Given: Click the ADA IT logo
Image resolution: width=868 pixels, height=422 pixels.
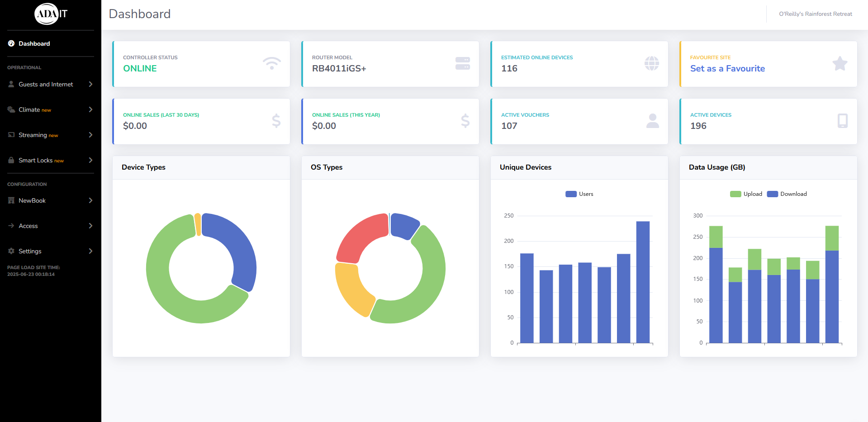Looking at the screenshot, I should [51, 14].
